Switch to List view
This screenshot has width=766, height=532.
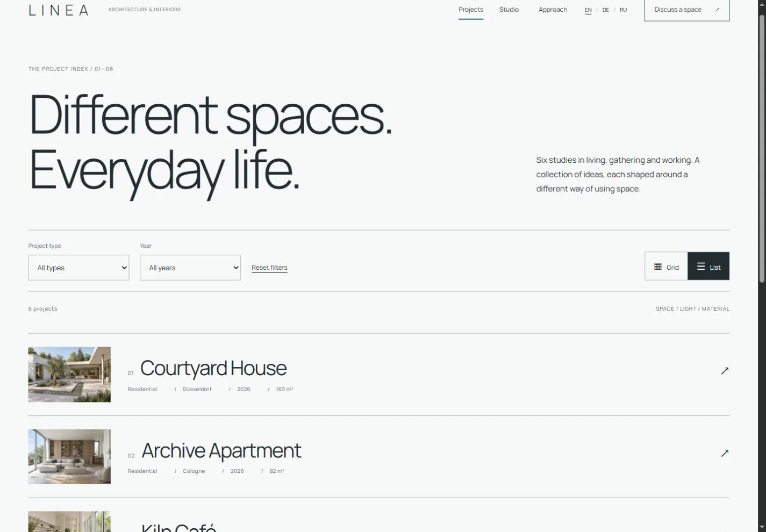708,267
